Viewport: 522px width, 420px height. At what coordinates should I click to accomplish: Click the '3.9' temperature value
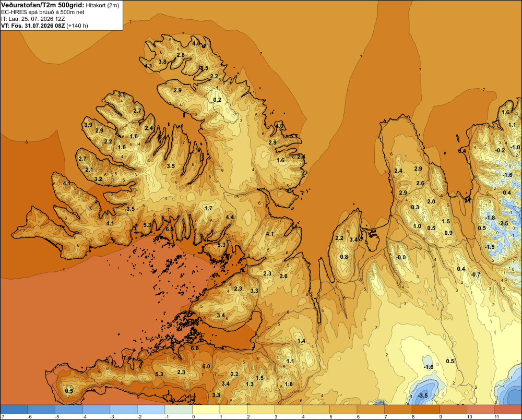point(88,125)
